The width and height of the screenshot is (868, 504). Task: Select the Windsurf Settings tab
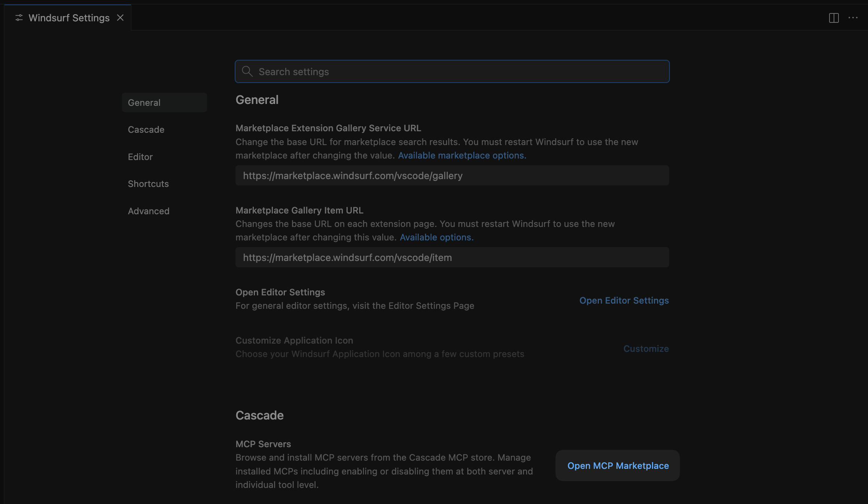69,18
